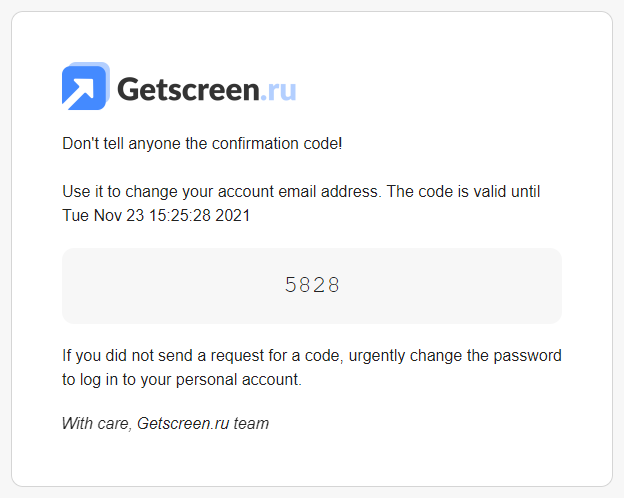Click the phrase "The code is valid until"
Viewport: 624px width, 498px height.
coord(463,192)
